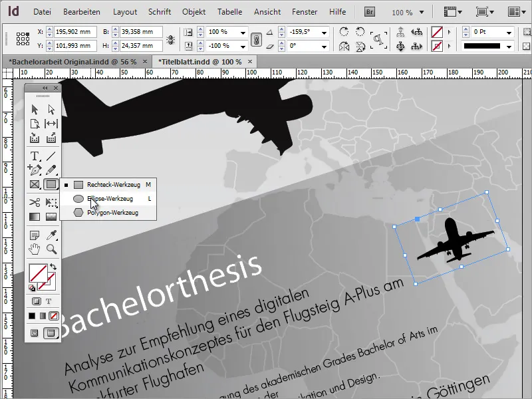Close the Titelblatt.indd tab

(x=250, y=61)
